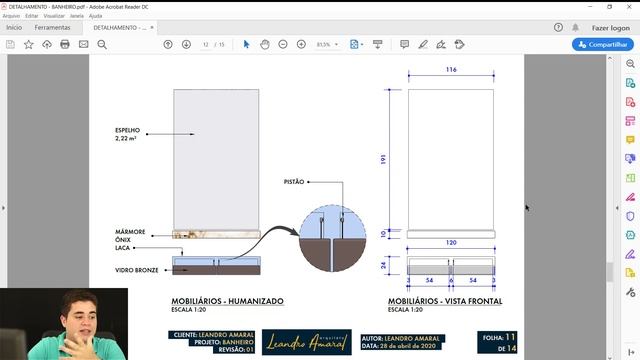The height and width of the screenshot is (360, 640).
Task: Go to previous page arrow
Action: pyautogui.click(x=168, y=44)
